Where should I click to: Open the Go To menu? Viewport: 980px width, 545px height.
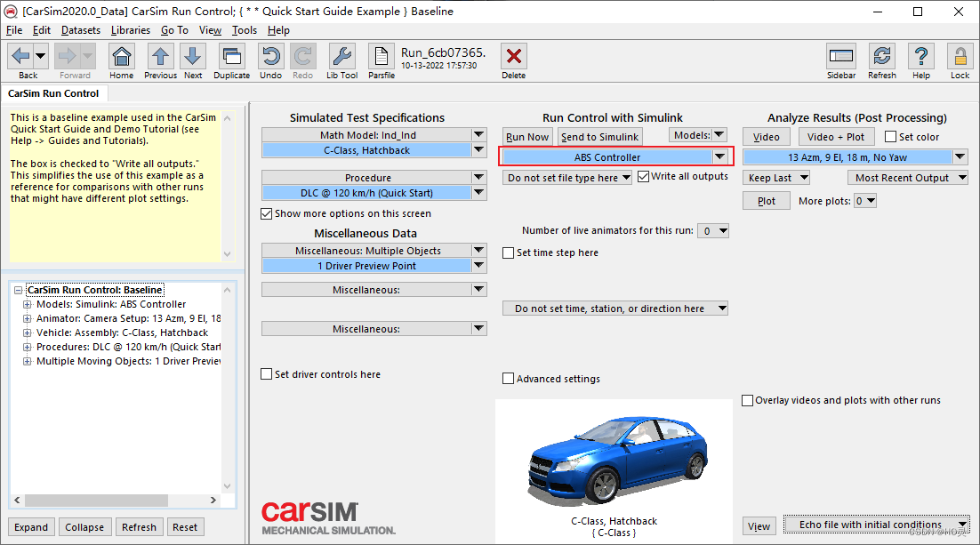[174, 30]
